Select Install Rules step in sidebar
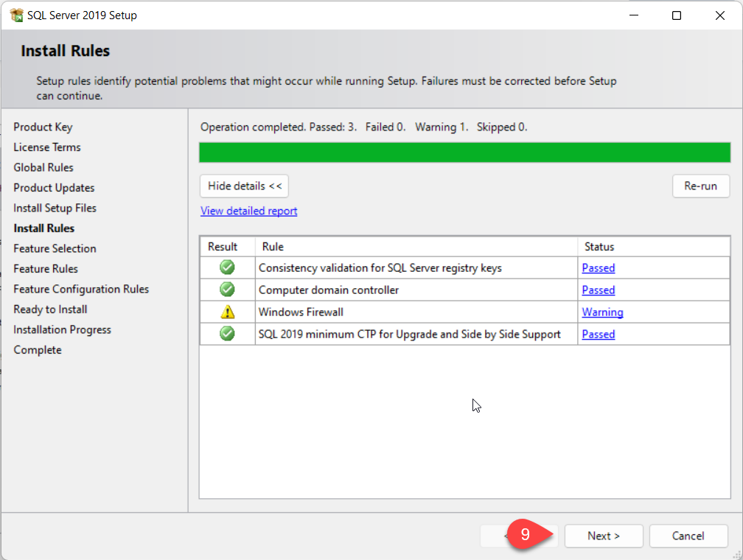This screenshot has height=560, width=743. click(x=44, y=228)
